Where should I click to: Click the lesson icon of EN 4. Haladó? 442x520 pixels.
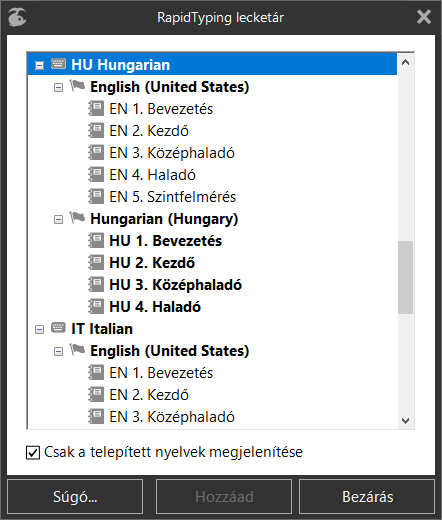point(96,174)
